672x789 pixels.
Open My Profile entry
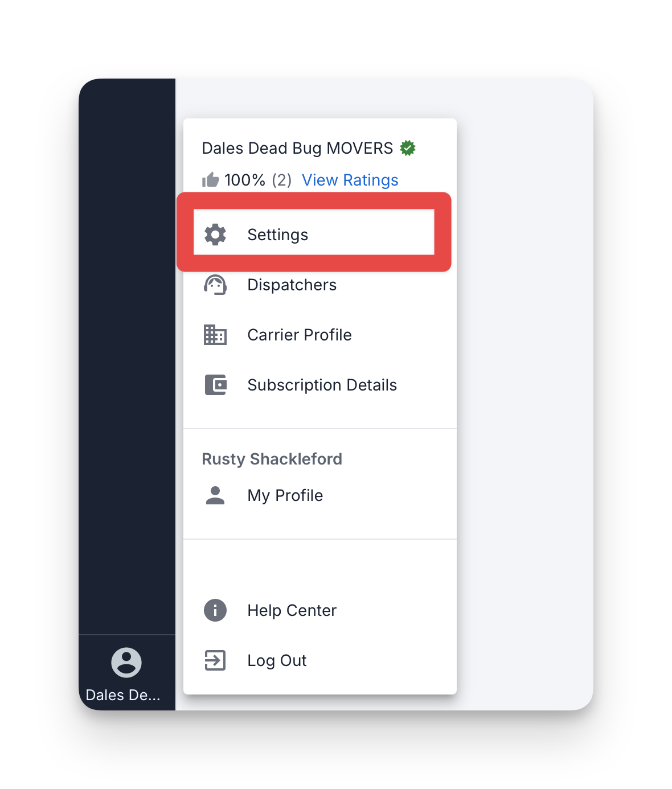pos(320,495)
